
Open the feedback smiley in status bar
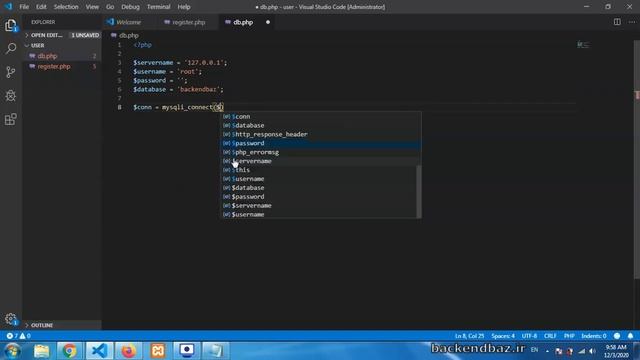pyautogui.click(x=617, y=336)
